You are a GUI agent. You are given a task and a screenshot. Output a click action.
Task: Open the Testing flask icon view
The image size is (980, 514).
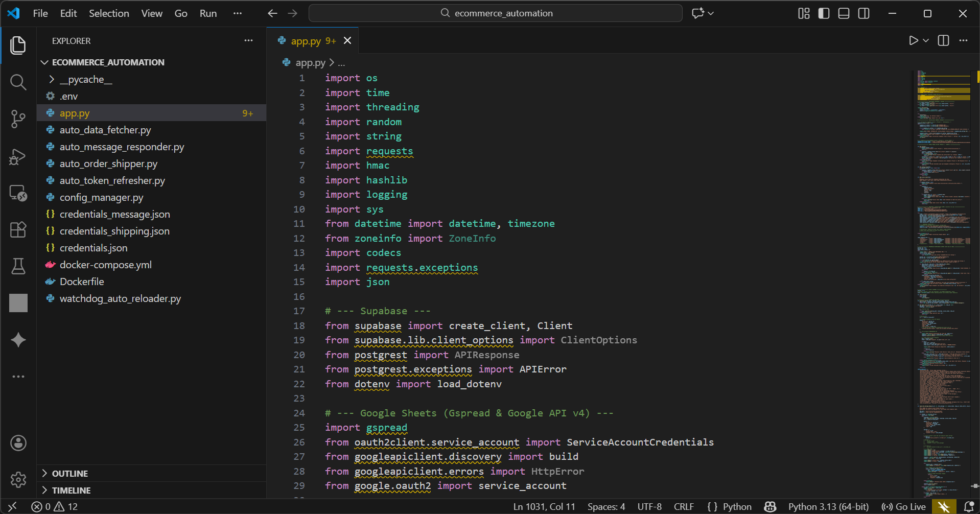(x=18, y=266)
